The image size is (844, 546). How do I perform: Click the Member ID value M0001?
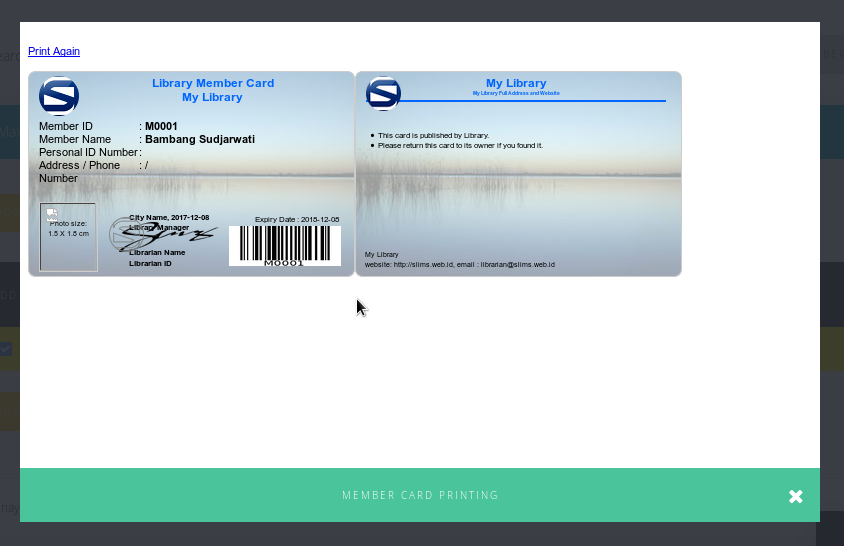(161, 127)
